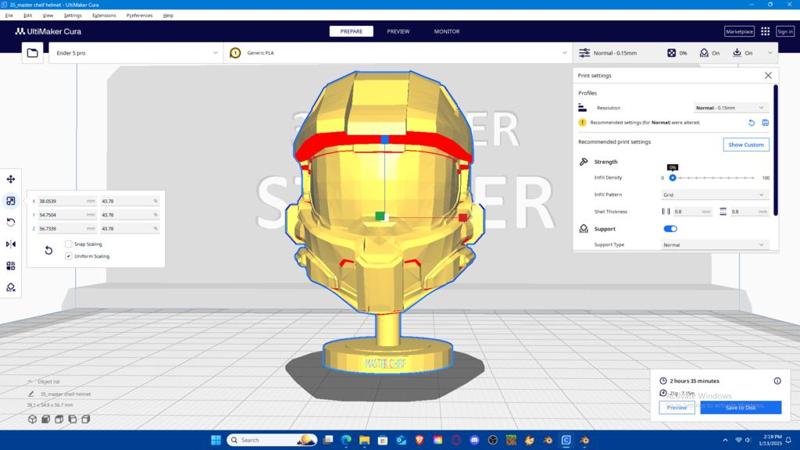Open the application switcher grid icon
The width and height of the screenshot is (800, 450).
(x=765, y=31)
